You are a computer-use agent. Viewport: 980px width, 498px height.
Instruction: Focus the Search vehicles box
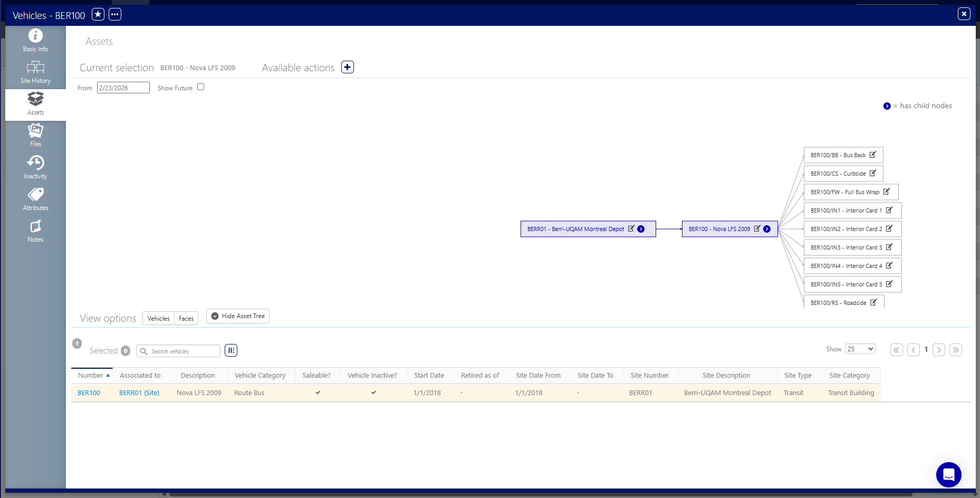click(178, 351)
